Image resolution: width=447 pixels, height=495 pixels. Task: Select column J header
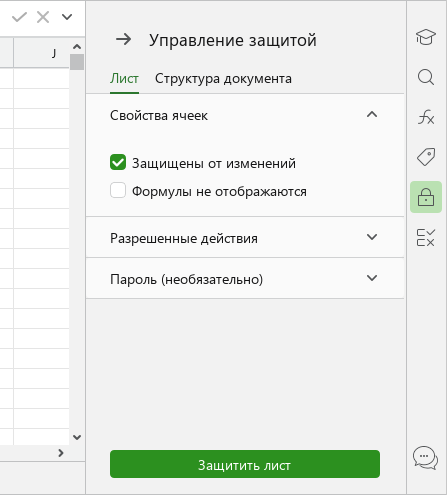[x=41, y=53]
